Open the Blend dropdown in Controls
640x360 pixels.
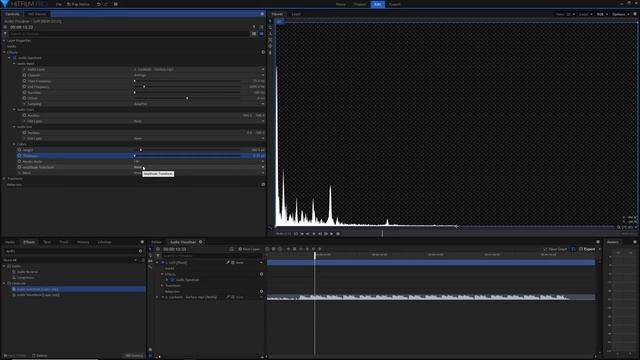click(199, 173)
